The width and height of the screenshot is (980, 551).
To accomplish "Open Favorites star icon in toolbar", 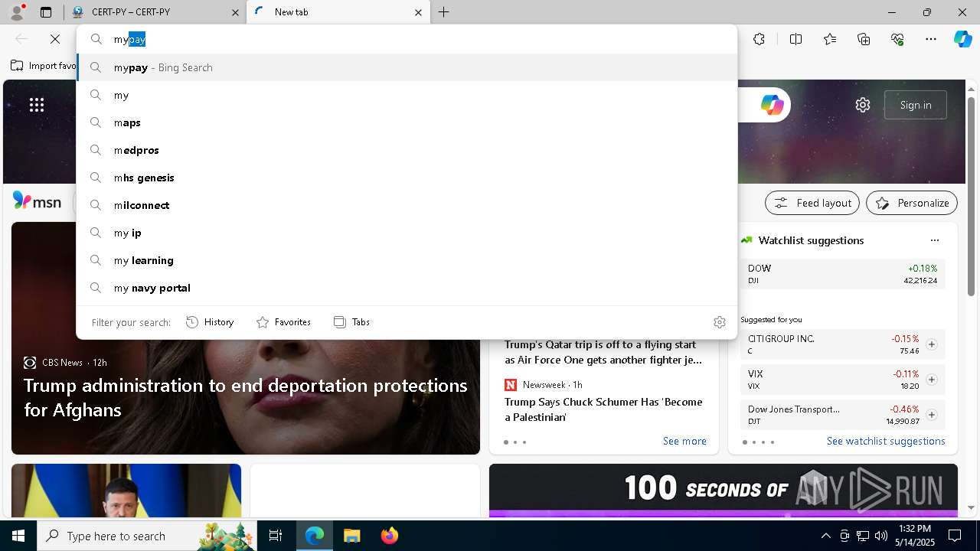I will coord(830,39).
